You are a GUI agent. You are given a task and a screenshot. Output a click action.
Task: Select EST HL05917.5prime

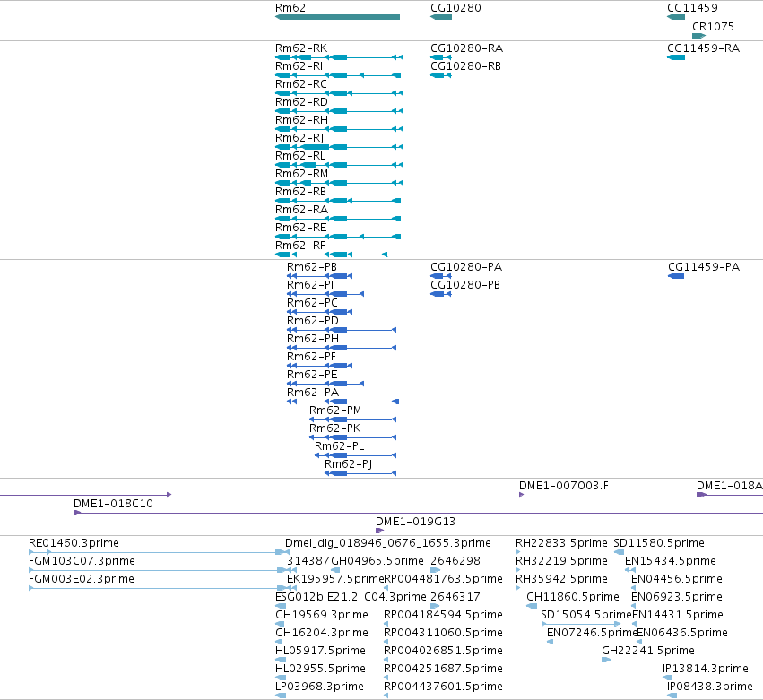click(281, 660)
